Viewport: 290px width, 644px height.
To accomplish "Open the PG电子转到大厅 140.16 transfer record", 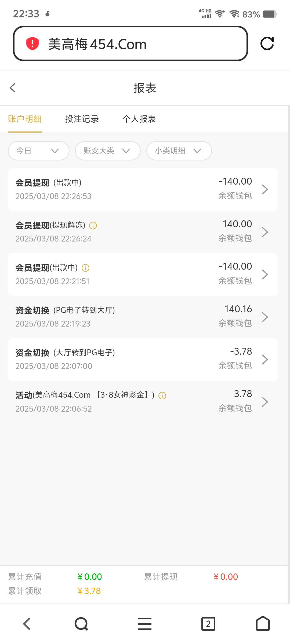I will (x=142, y=317).
